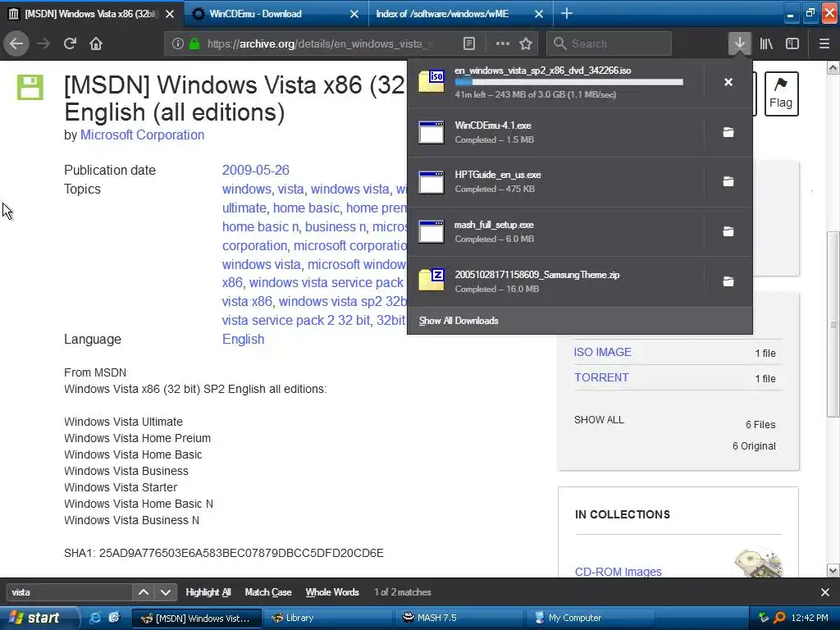Image resolution: width=840 pixels, height=630 pixels.
Task: Cancel the Vista ISO download
Action: [728, 82]
